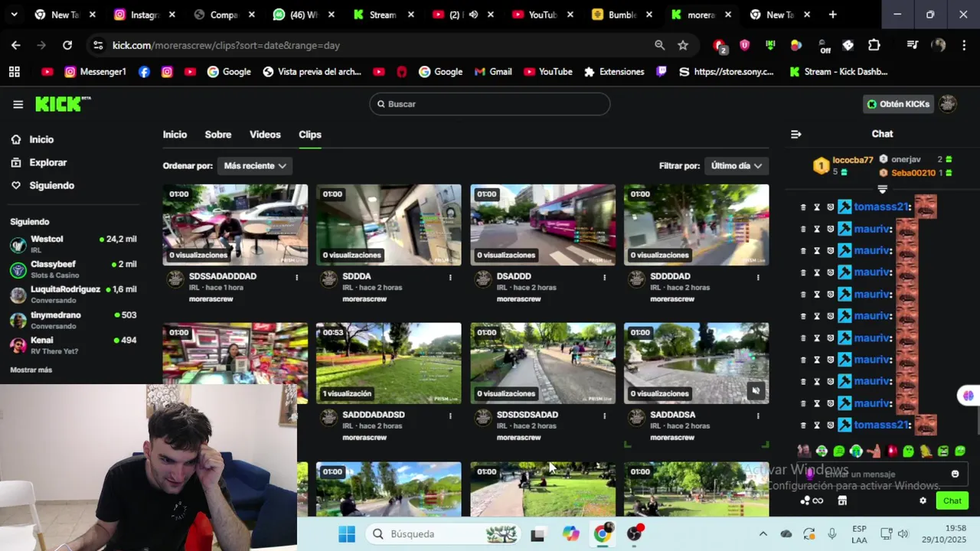This screenshot has width=980, height=551.
Task: Unmute preview on the SADDADSA clip thumbnail
Action: [x=756, y=391]
